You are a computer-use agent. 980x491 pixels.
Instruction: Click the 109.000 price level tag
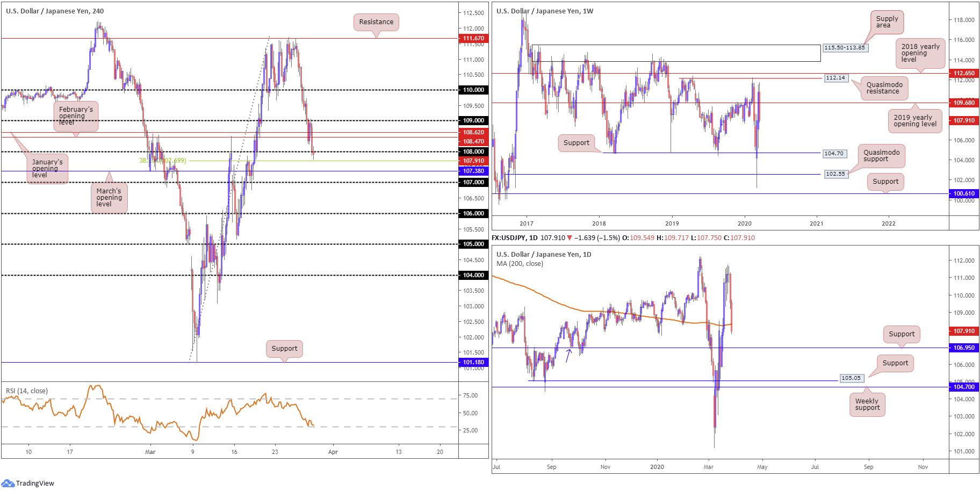point(473,120)
